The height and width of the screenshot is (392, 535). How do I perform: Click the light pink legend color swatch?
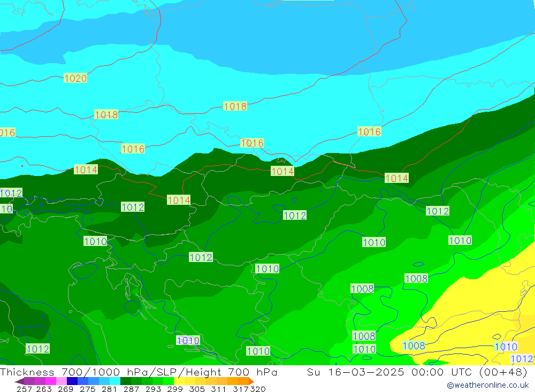(62, 381)
